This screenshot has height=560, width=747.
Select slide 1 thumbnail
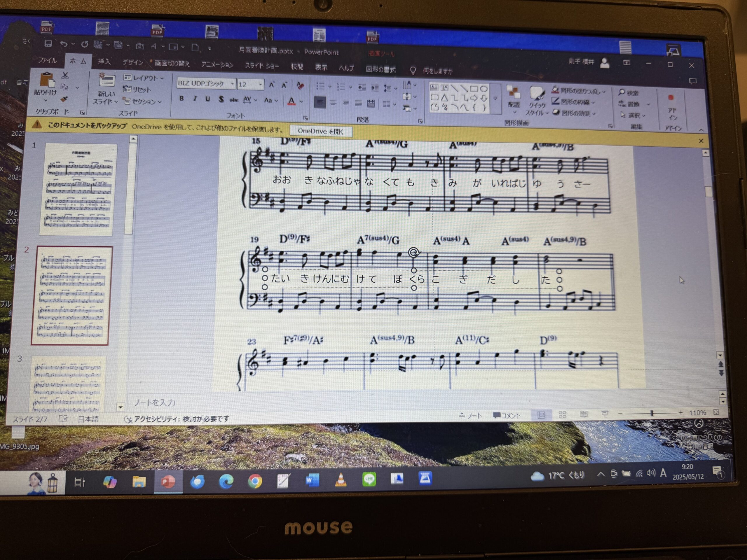(78, 189)
